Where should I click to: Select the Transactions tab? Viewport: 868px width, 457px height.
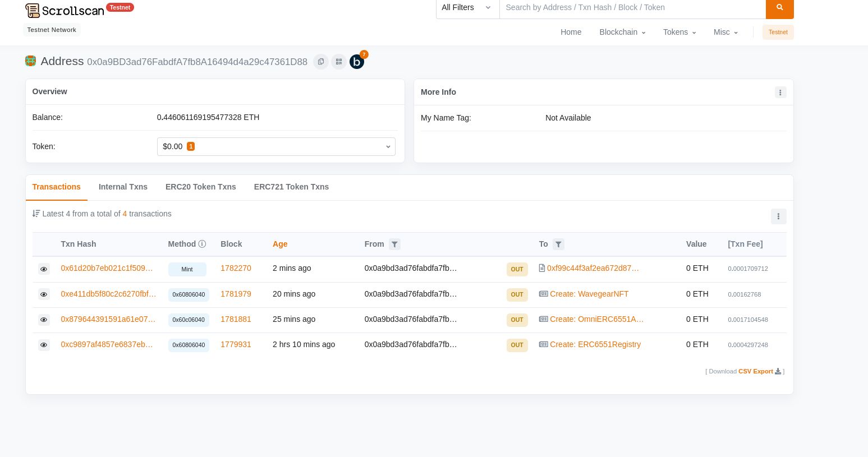[x=56, y=187]
